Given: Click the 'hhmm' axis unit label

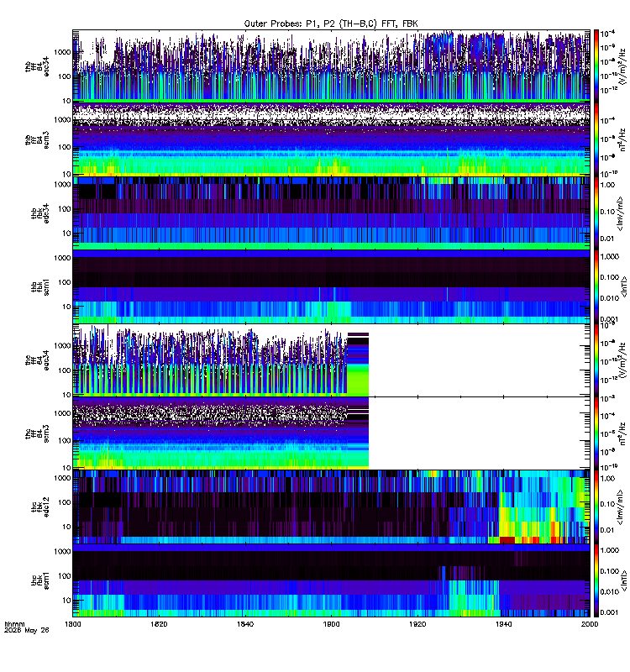Looking at the screenshot, I should [x=14, y=624].
